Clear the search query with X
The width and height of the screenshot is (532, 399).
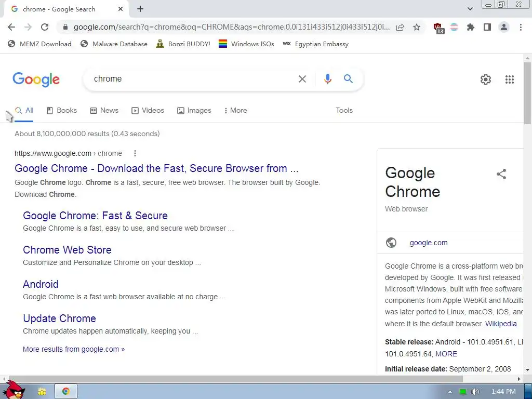[x=302, y=79]
